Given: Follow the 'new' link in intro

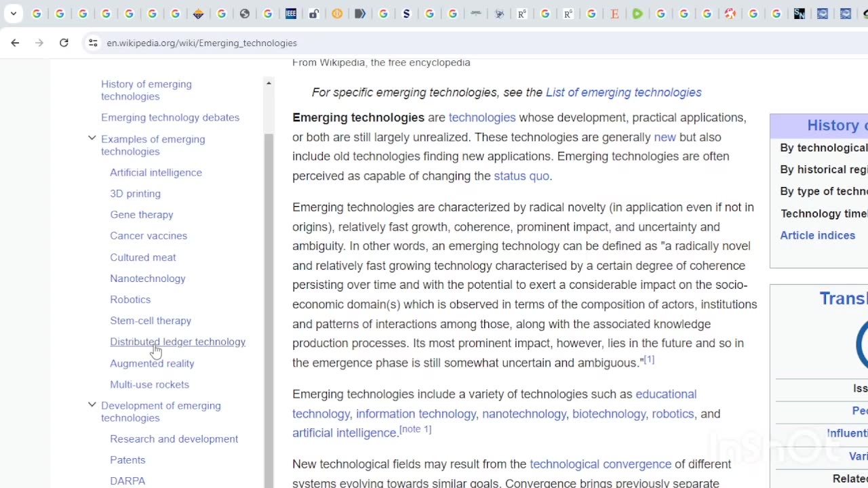Looking at the screenshot, I should pos(665,137).
